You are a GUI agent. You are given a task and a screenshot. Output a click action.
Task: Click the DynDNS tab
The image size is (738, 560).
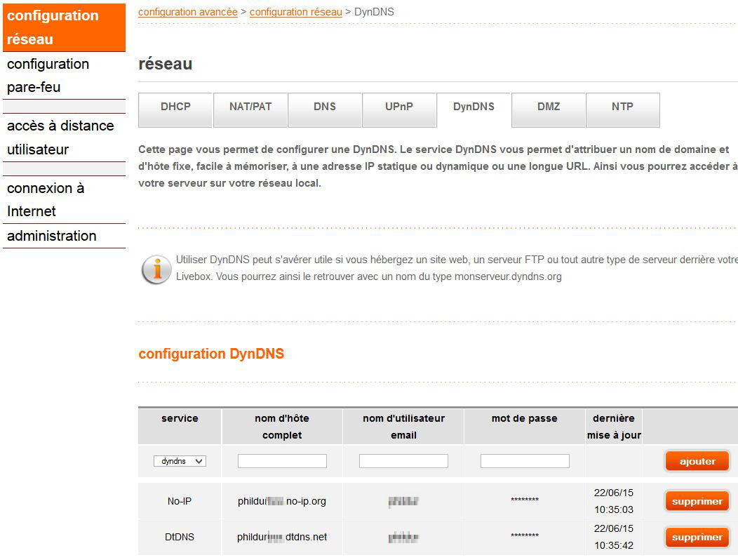474,107
